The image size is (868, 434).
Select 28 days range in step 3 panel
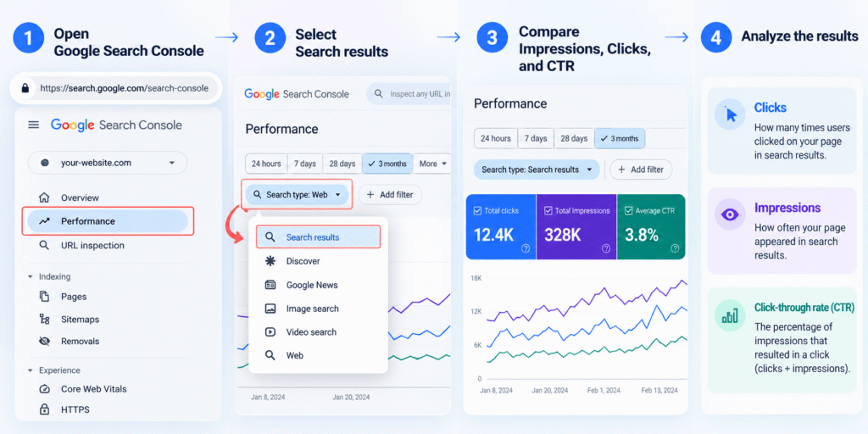(x=574, y=138)
